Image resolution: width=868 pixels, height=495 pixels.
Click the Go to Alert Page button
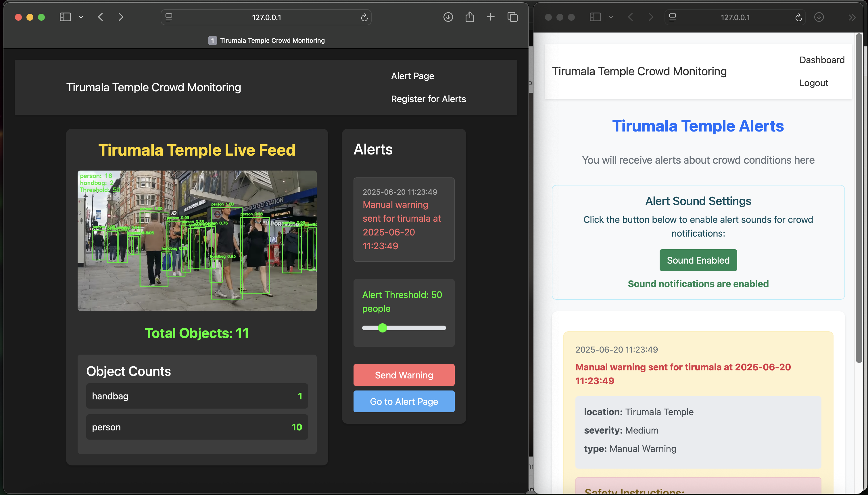(404, 401)
